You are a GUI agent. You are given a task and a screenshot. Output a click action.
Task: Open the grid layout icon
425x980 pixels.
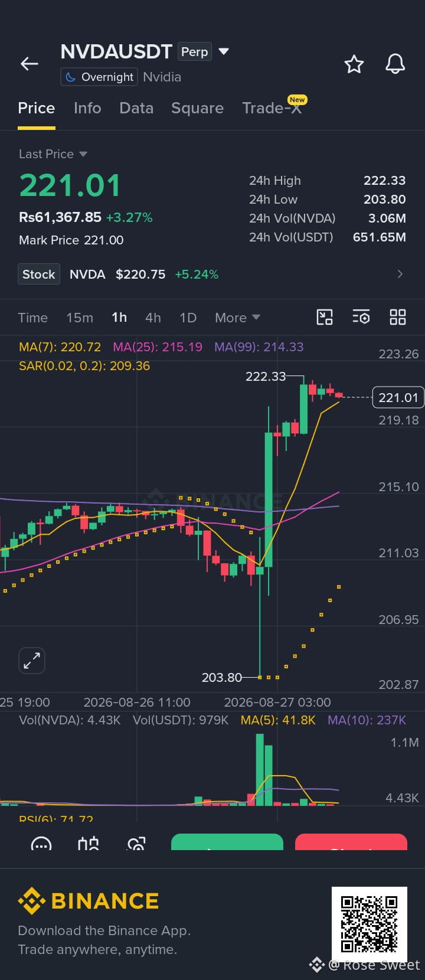[x=398, y=317]
